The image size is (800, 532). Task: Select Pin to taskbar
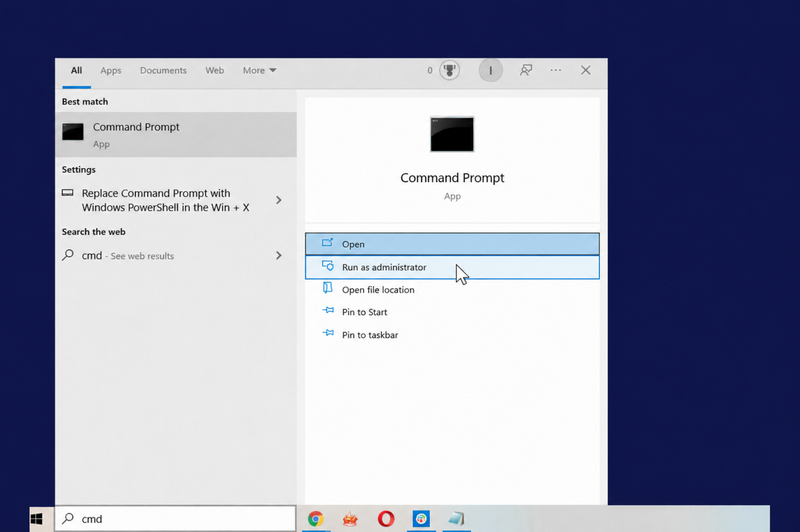click(x=453, y=335)
